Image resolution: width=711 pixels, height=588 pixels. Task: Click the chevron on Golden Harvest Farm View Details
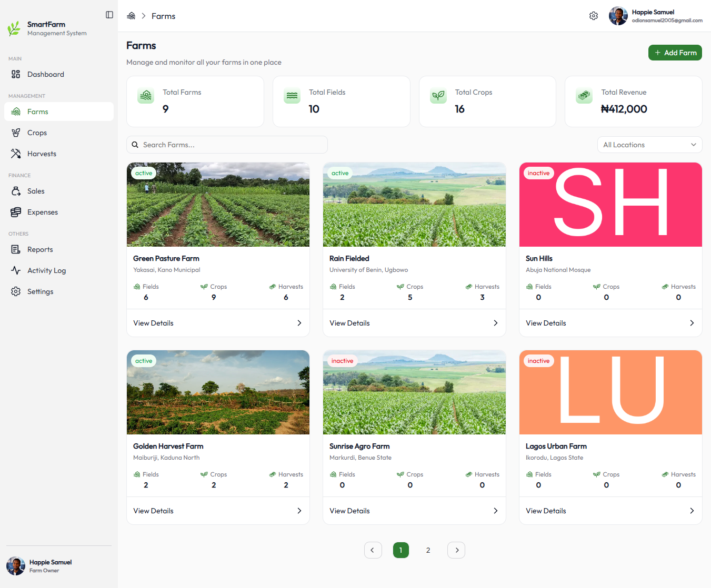pos(299,511)
